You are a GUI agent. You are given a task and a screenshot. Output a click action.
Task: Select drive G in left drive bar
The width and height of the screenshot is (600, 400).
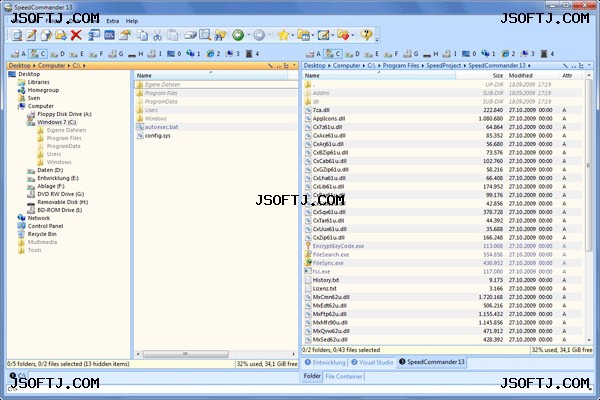116,54
